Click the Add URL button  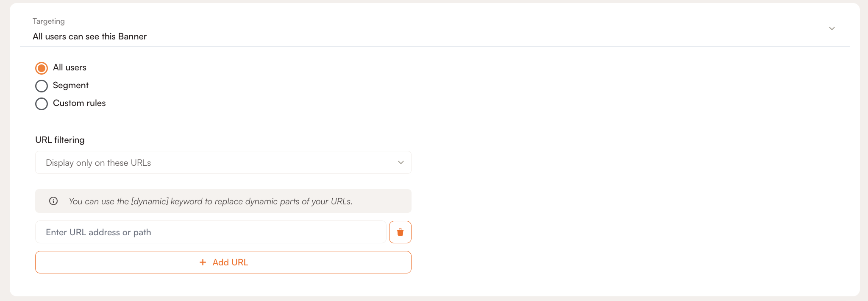coord(223,262)
